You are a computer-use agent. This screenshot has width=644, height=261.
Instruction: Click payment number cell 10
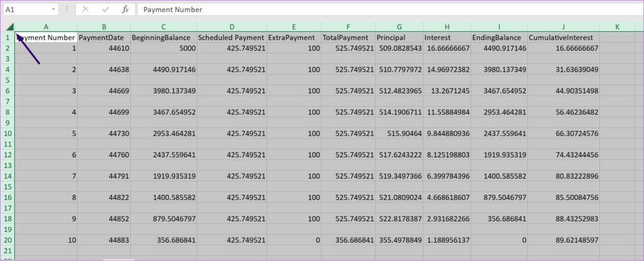click(x=46, y=240)
